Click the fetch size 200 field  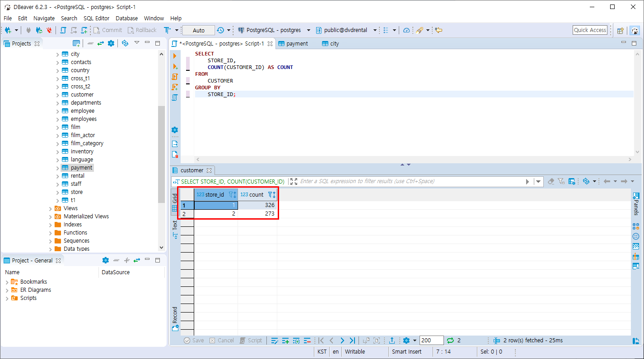tap(431, 341)
